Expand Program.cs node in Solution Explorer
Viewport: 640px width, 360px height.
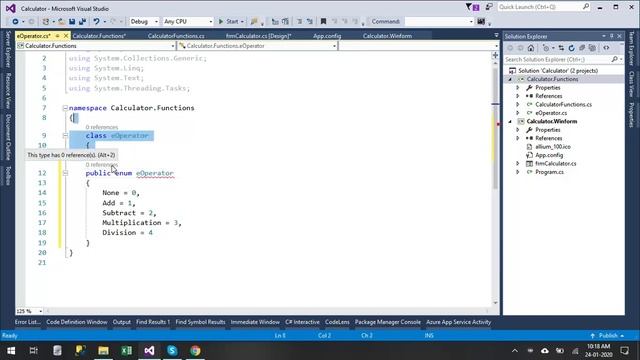pyautogui.click(x=518, y=172)
